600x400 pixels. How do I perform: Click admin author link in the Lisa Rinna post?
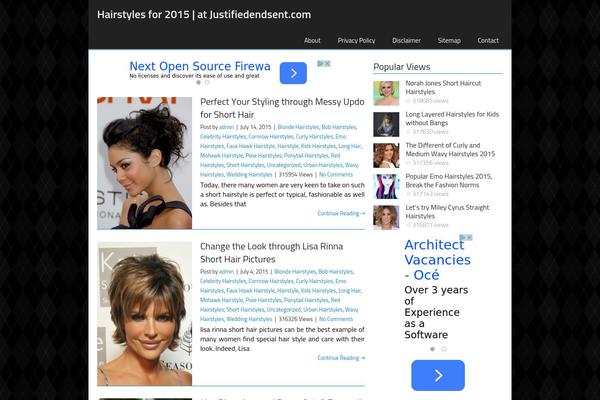click(226, 272)
